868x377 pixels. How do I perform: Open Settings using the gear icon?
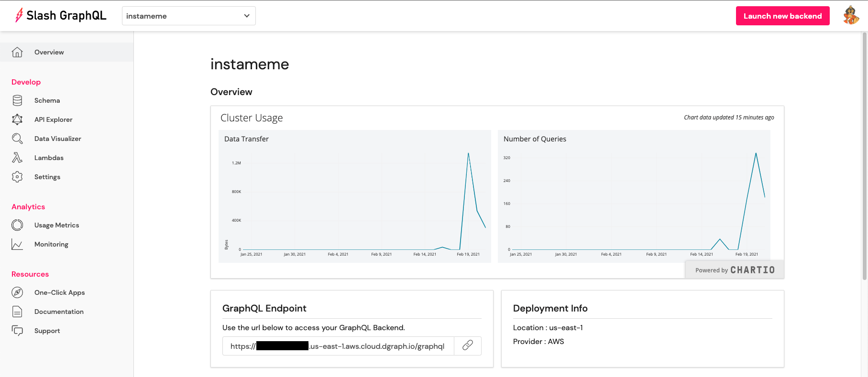pyautogui.click(x=17, y=177)
